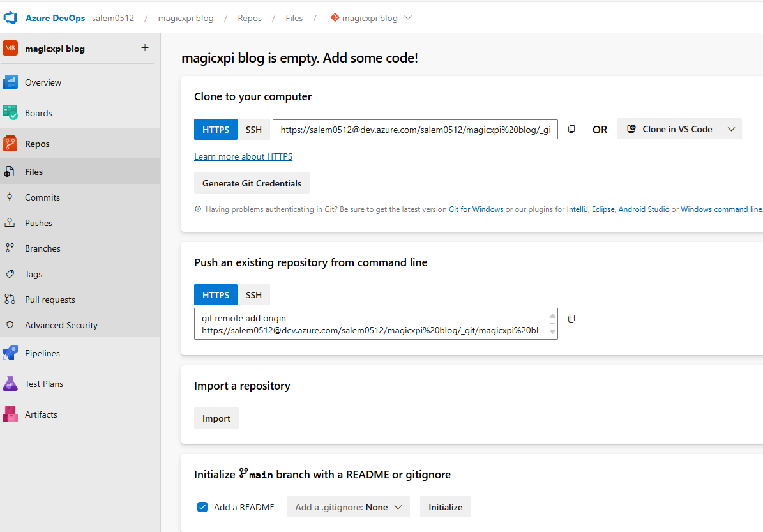This screenshot has height=532, width=763.
Task: Open Test Plans from the sidebar
Action: pos(45,383)
